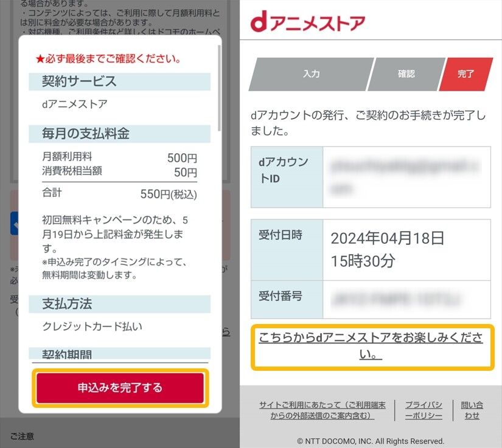This screenshot has height=448, width=502.
Task: Open the 問い合わせ footer link
Action: tap(472, 410)
